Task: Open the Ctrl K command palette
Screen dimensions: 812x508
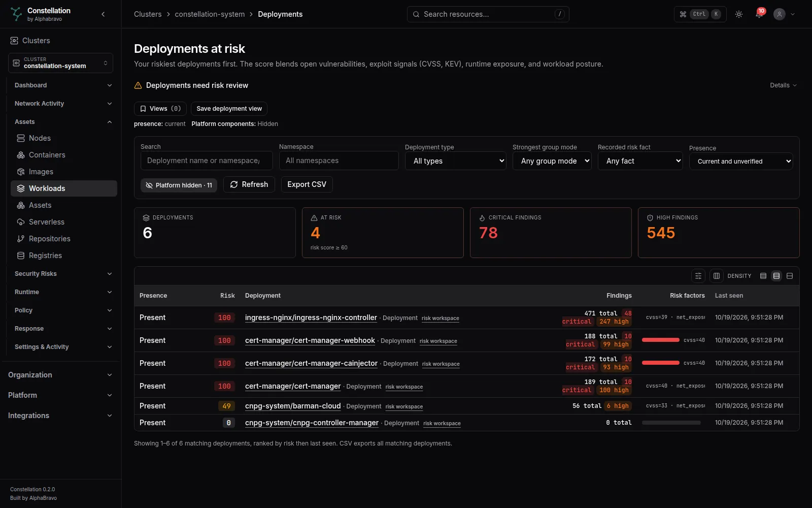Action: 700,14
